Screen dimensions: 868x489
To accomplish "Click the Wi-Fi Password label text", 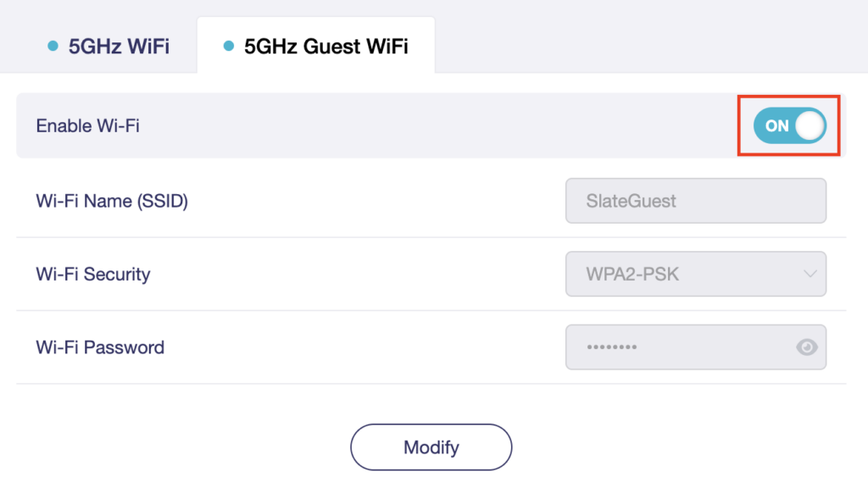I will [x=100, y=347].
